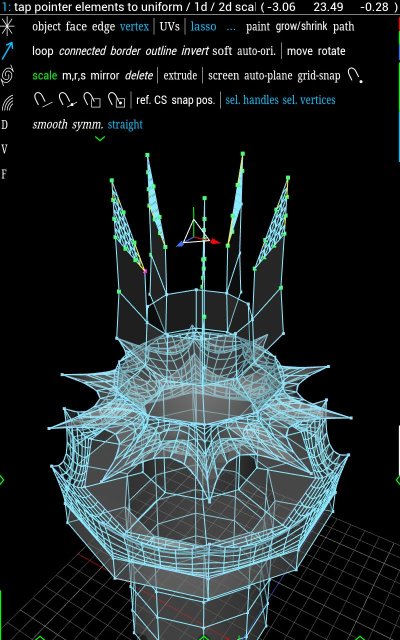Toggle the grid-snap option
The height and width of the screenshot is (640, 400).
click(319, 76)
